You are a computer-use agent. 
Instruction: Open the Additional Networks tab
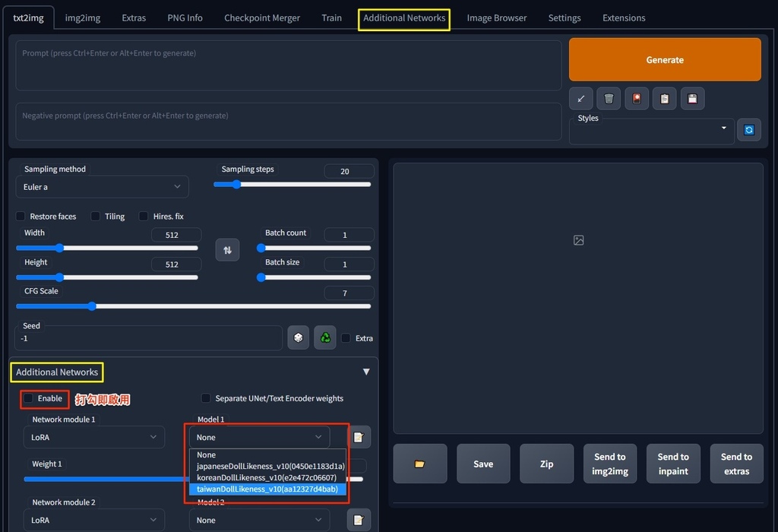tap(404, 17)
